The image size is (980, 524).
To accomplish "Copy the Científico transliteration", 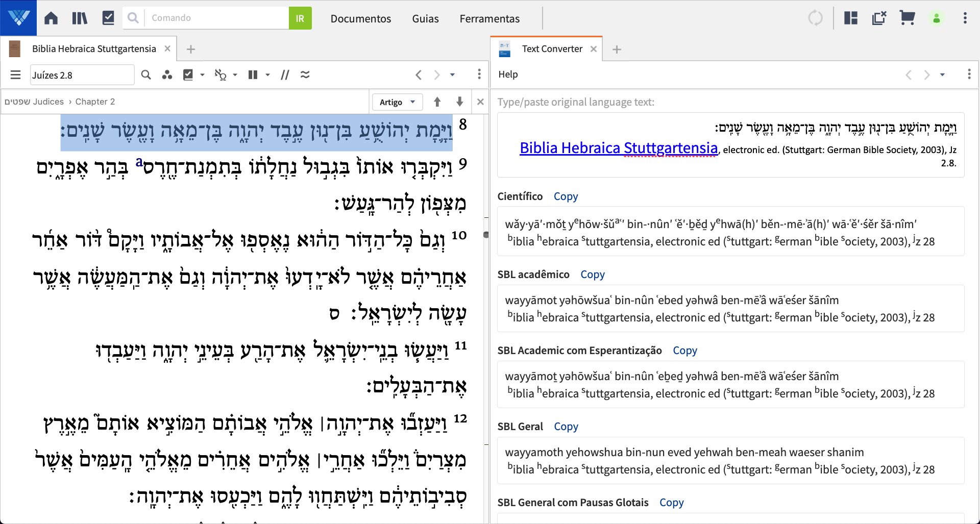I will [566, 196].
